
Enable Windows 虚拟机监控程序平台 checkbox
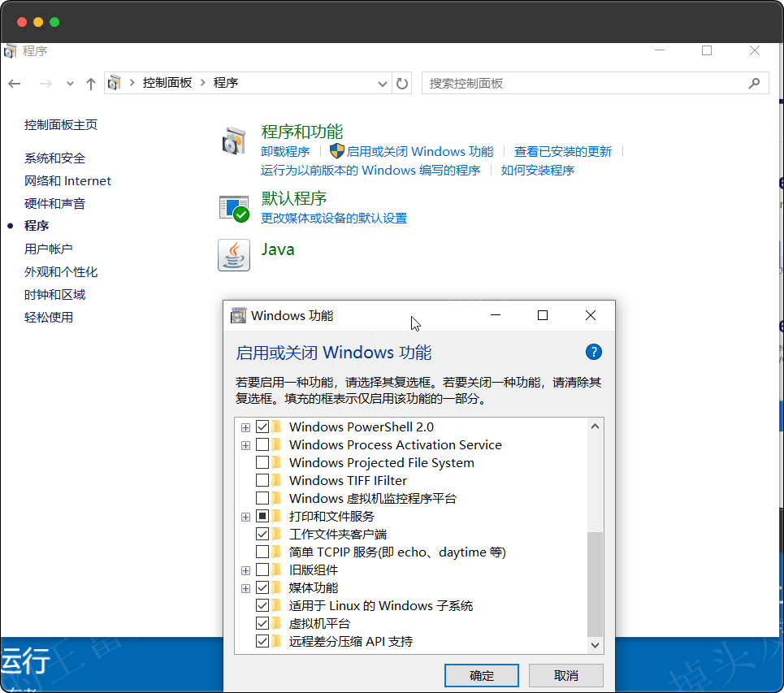point(262,499)
